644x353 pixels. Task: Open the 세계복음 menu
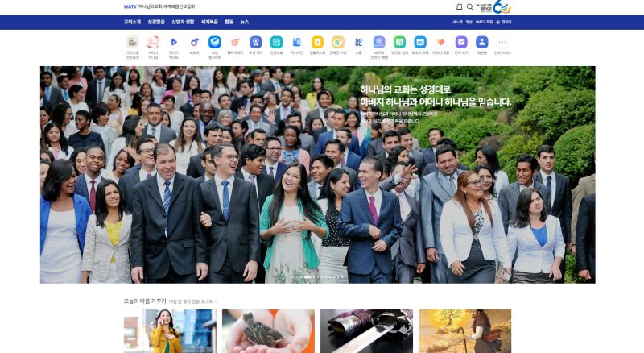point(209,22)
